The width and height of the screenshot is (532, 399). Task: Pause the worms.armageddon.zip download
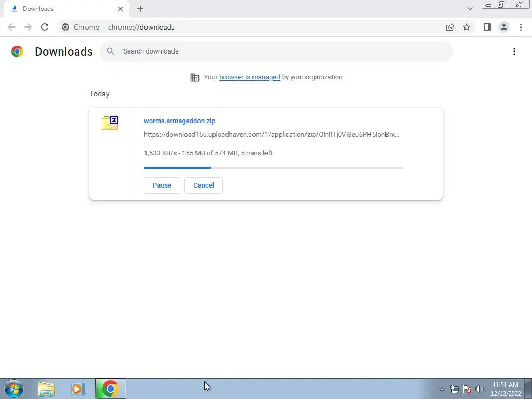pyautogui.click(x=162, y=185)
